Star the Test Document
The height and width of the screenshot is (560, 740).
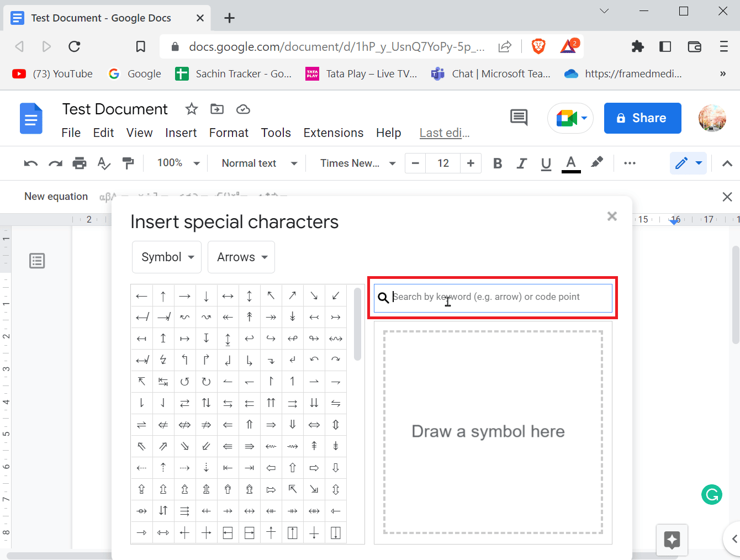pyautogui.click(x=192, y=109)
